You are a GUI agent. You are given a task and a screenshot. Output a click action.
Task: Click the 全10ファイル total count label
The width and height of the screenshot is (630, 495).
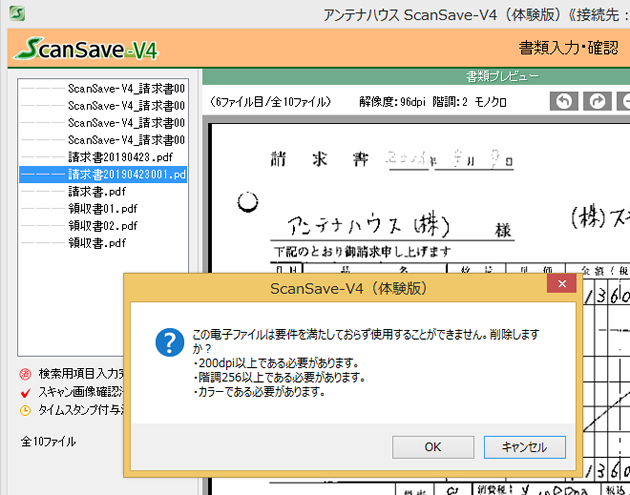pos(48,442)
